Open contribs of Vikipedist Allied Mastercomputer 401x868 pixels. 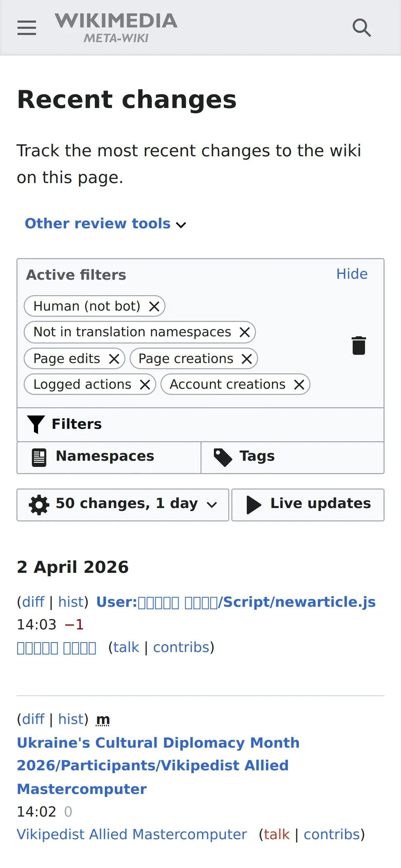click(x=332, y=834)
